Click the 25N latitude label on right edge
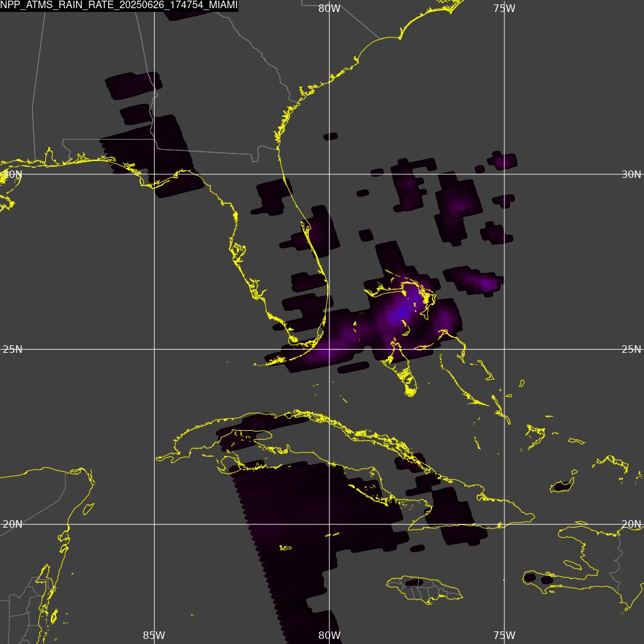Image resolution: width=644 pixels, height=644 pixels. click(x=631, y=349)
